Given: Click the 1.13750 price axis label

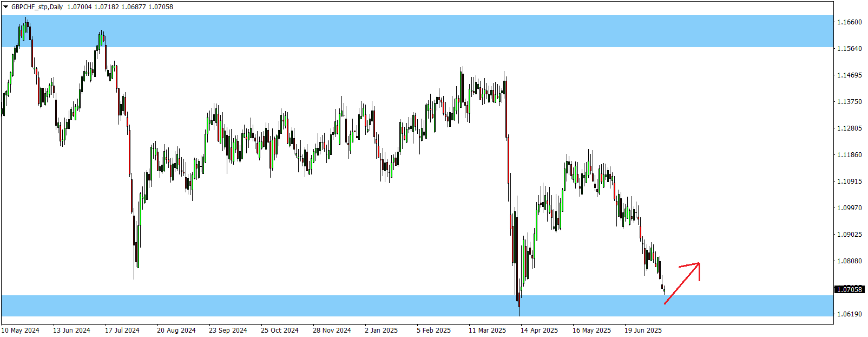Looking at the screenshot, I should [x=850, y=101].
